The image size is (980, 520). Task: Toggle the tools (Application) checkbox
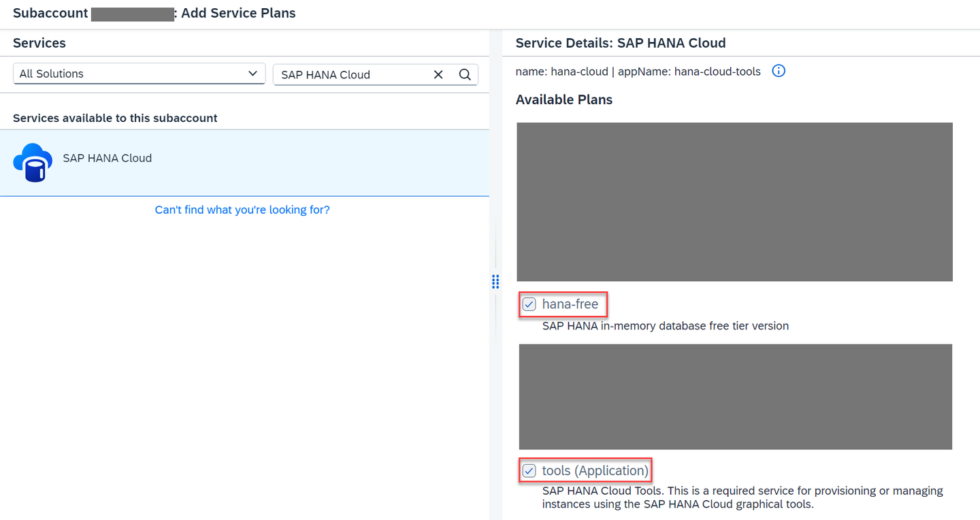(529, 470)
